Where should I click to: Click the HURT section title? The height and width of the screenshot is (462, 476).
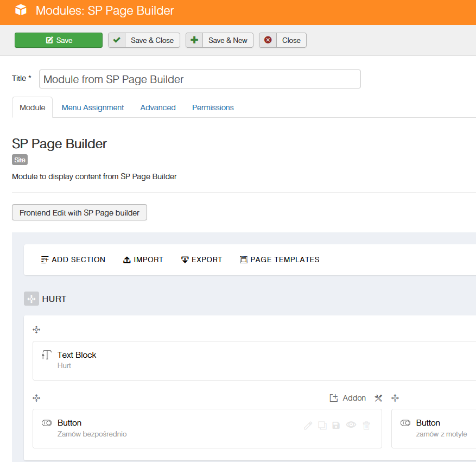pos(54,299)
